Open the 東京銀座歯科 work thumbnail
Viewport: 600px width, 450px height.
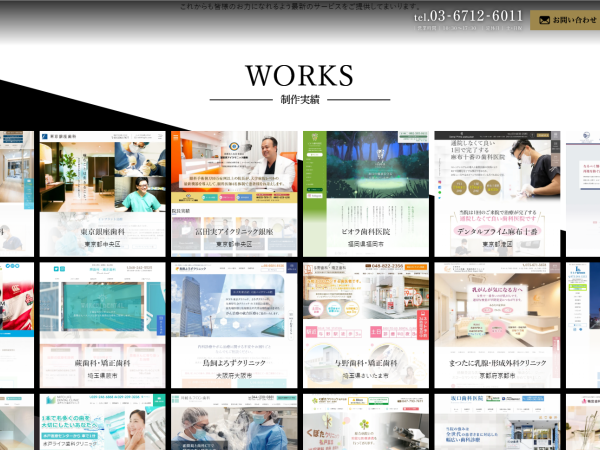point(103,194)
